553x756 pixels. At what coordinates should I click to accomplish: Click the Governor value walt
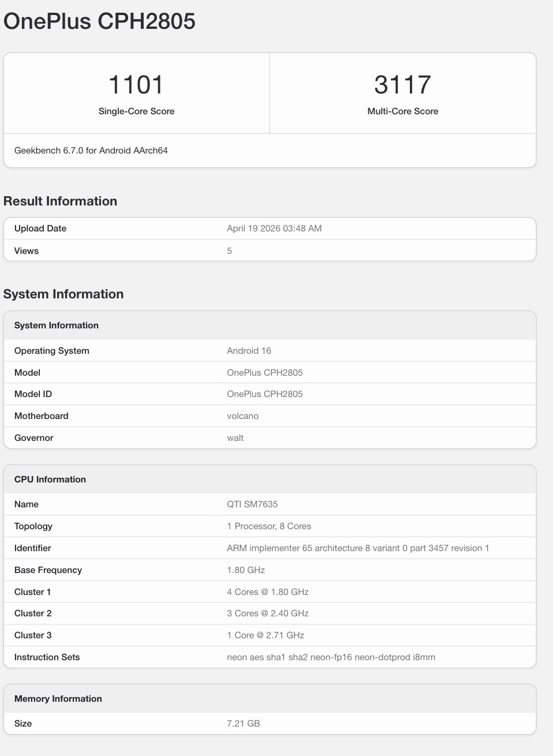[235, 438]
